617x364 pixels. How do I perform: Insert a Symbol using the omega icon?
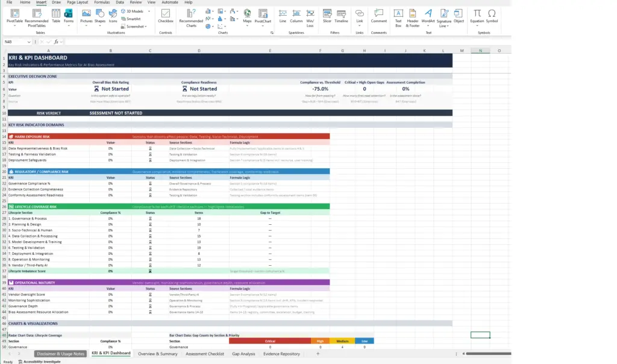tap(492, 15)
